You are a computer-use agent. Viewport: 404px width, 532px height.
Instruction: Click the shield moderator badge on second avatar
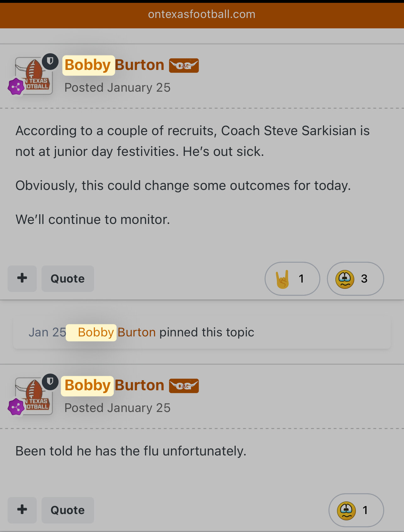(x=50, y=381)
